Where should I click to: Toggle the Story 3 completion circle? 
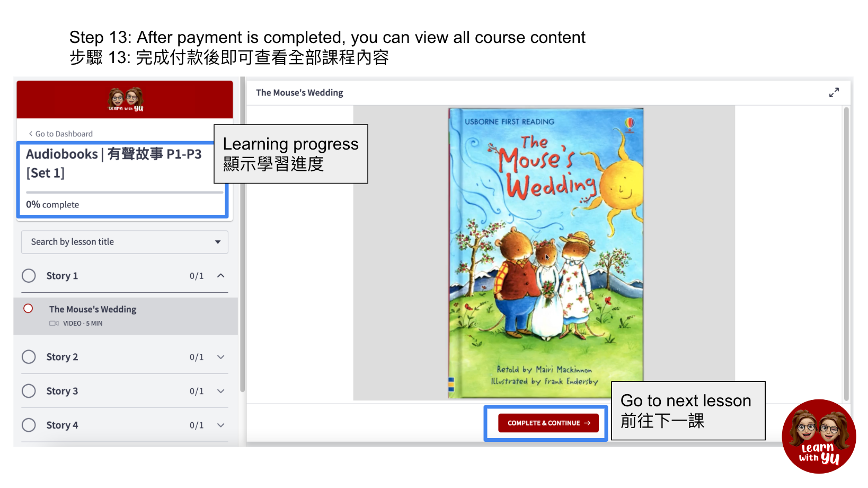click(x=29, y=391)
